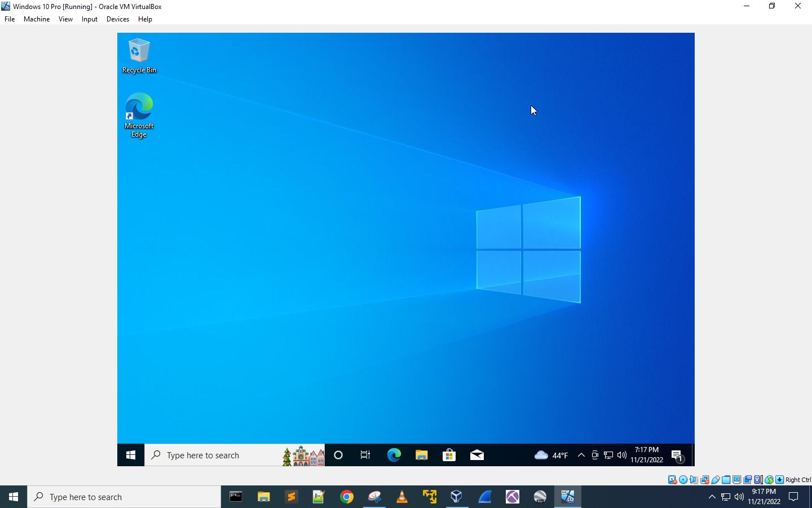Viewport: 812px width, 508px height.
Task: Open host Action Center notifications
Action: (x=793, y=497)
